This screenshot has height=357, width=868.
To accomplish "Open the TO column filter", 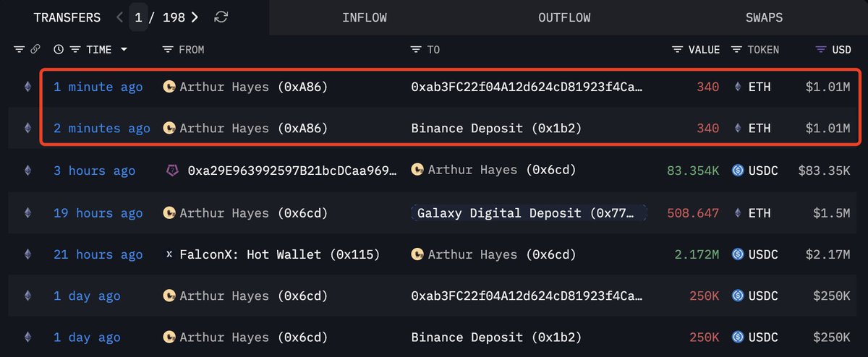I will (x=416, y=50).
